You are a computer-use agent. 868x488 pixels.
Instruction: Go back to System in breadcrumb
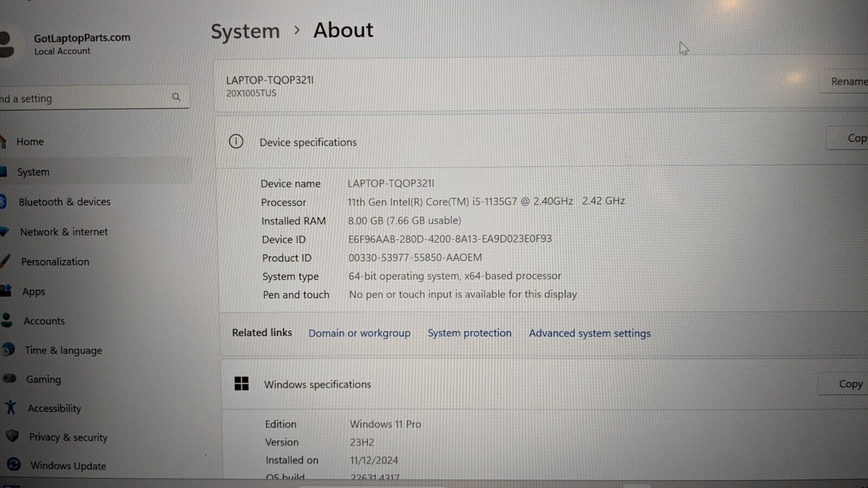245,31
